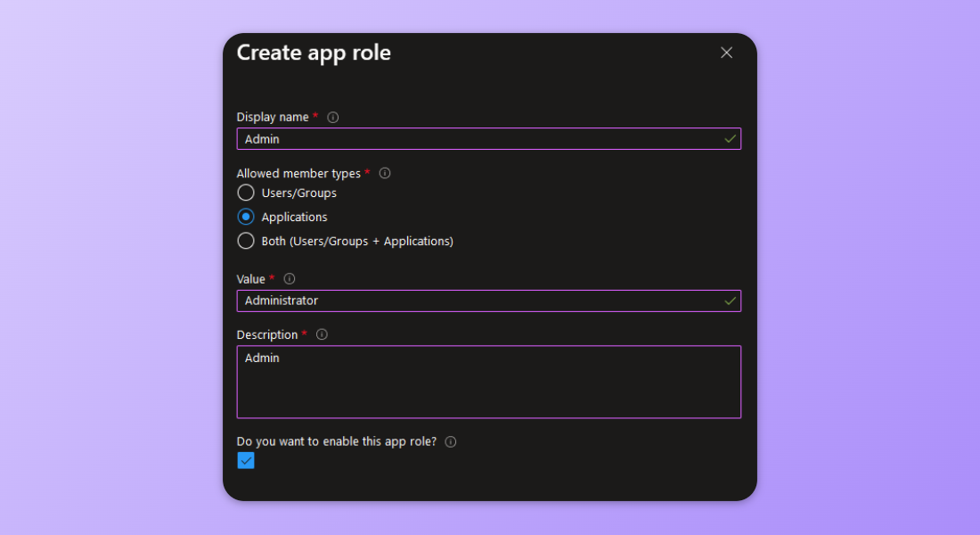Open the Allowed member types info tooltip
The image size is (980, 535).
[384, 173]
